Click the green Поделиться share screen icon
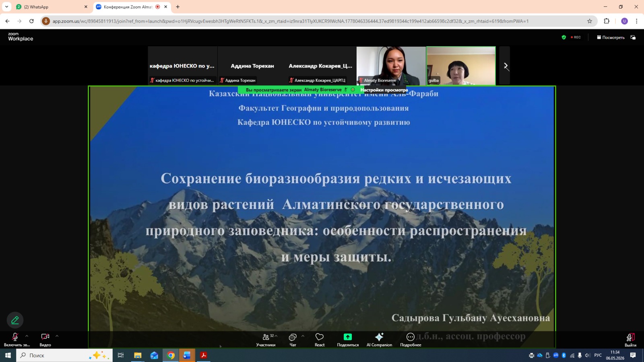Screen dimensions: 644x362 [348, 337]
